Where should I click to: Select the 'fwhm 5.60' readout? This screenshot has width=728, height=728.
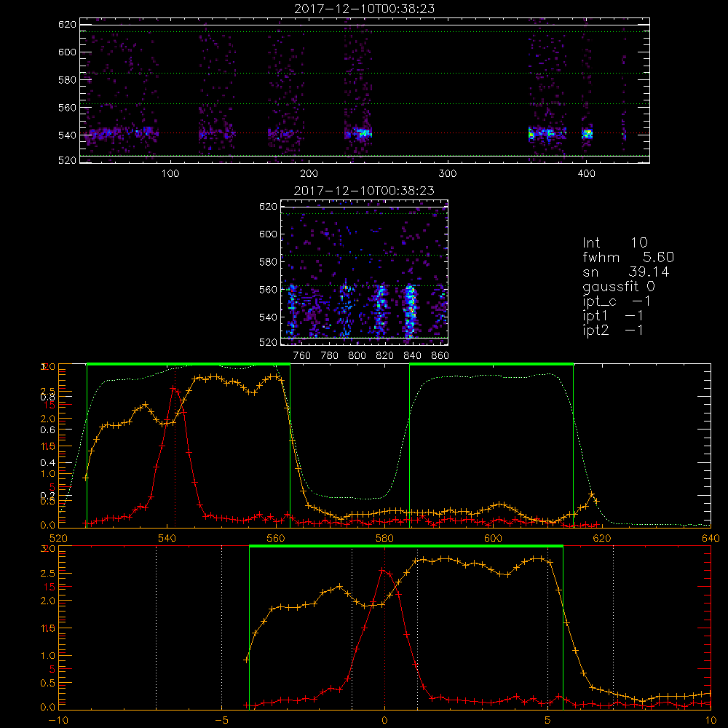[x=628, y=257]
